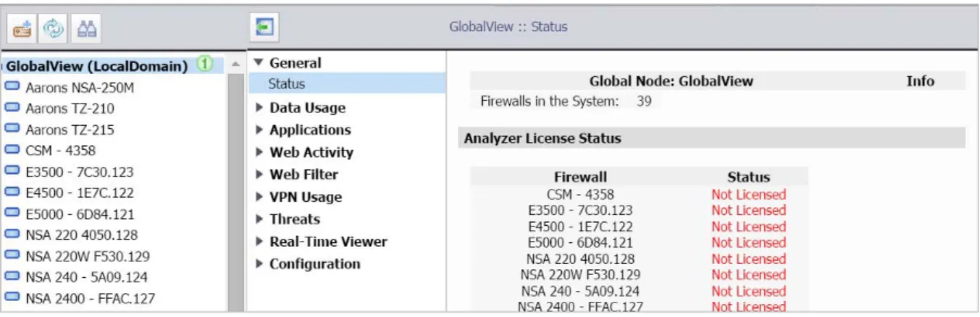Click the GlobalView :: Status title text
The height and width of the screenshot is (317, 980).
508,27
